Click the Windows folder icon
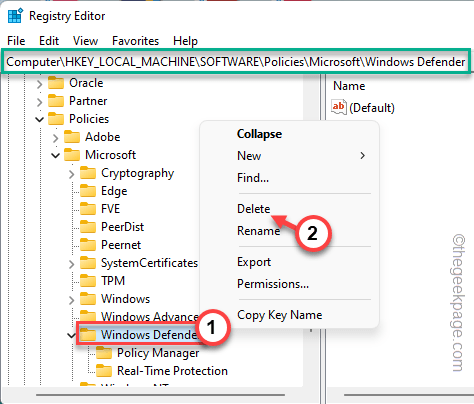Image resolution: width=474 pixels, height=404 pixels. pyautogui.click(x=88, y=299)
